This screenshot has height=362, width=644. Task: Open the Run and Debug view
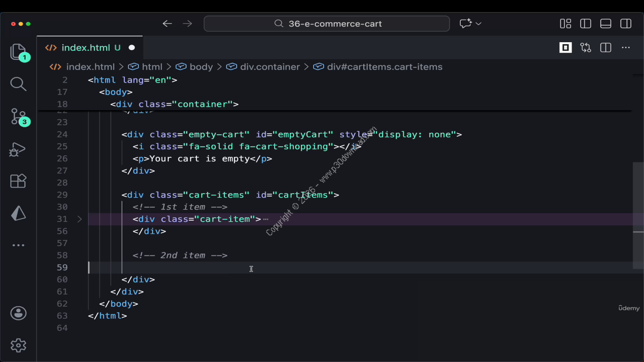(18, 149)
